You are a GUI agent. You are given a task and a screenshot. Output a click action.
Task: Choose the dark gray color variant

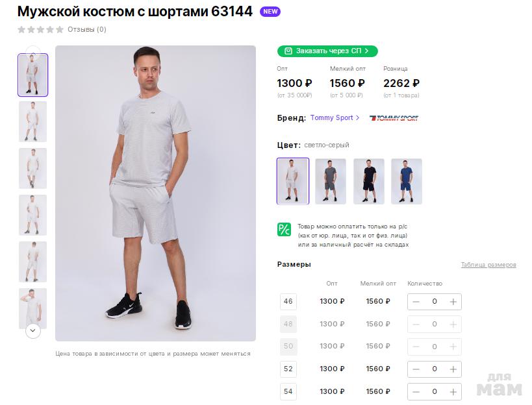331,181
